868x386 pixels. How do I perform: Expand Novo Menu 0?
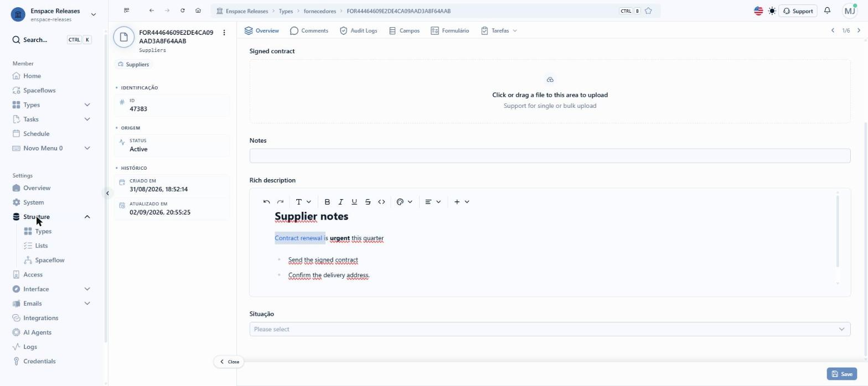tap(52, 148)
